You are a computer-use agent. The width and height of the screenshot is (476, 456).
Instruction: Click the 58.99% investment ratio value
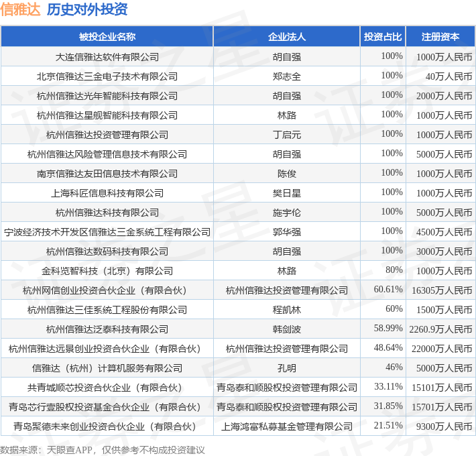pyautogui.click(x=388, y=328)
